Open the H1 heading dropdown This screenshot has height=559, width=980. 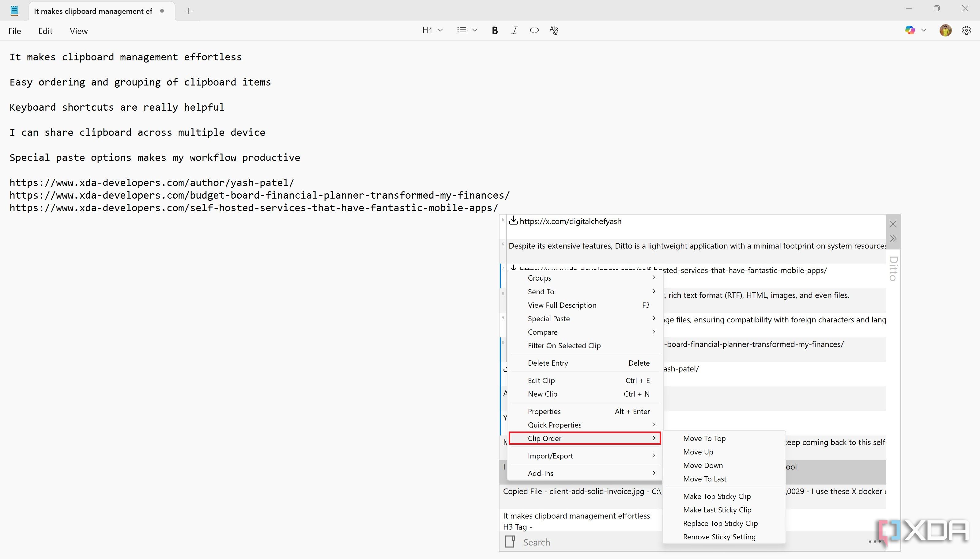pyautogui.click(x=433, y=30)
